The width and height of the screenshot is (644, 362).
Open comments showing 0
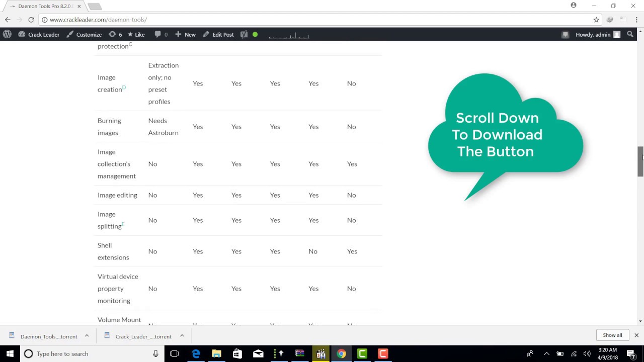click(161, 35)
